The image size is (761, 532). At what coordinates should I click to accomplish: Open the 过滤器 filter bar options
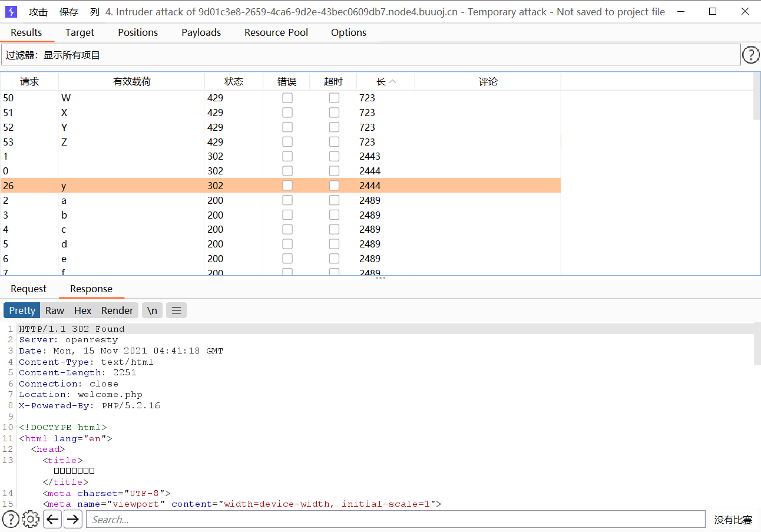(370, 55)
